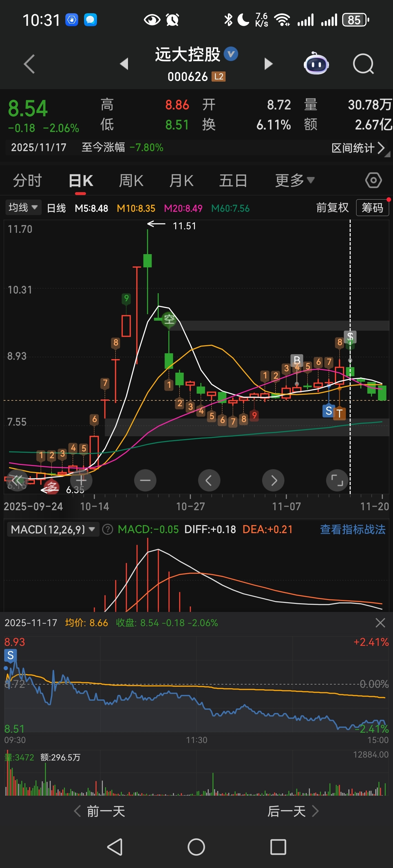Tap the orange T marker on chart
The image size is (393, 868).
(x=339, y=414)
